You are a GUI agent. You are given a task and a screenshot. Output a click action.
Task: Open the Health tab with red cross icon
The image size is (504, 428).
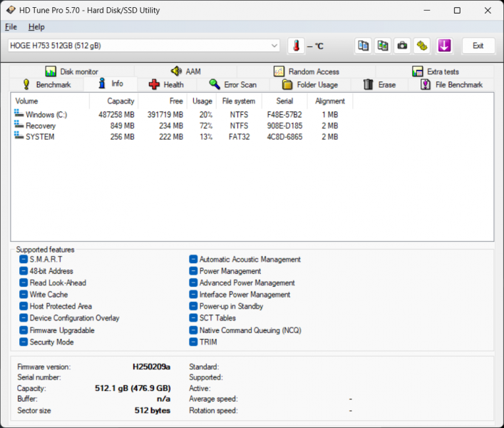[165, 85]
